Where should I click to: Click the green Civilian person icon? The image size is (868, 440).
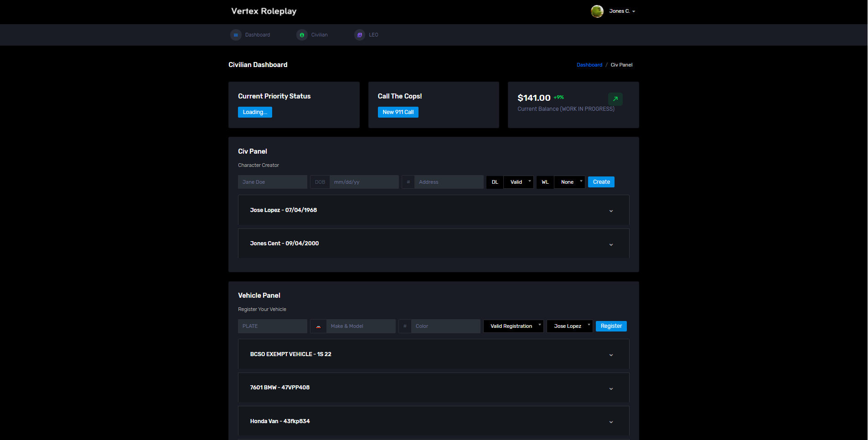coord(302,35)
